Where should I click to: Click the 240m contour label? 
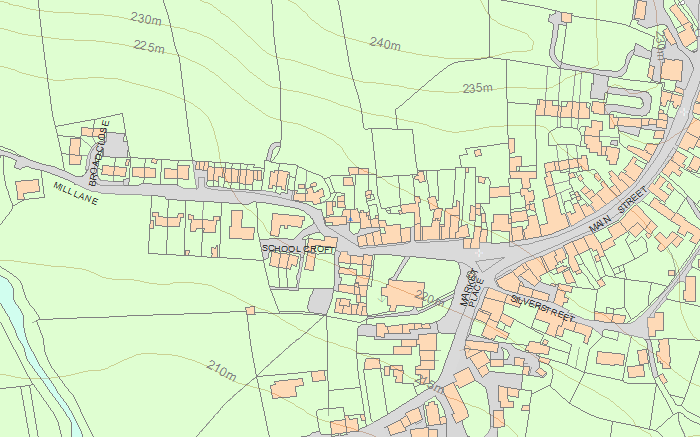click(x=385, y=44)
